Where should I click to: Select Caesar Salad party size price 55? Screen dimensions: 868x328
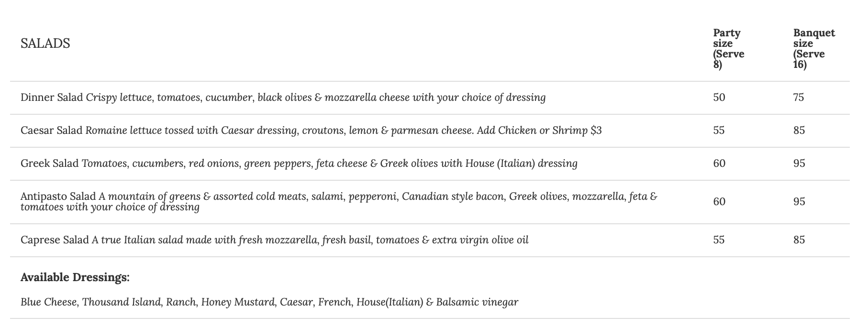click(719, 130)
